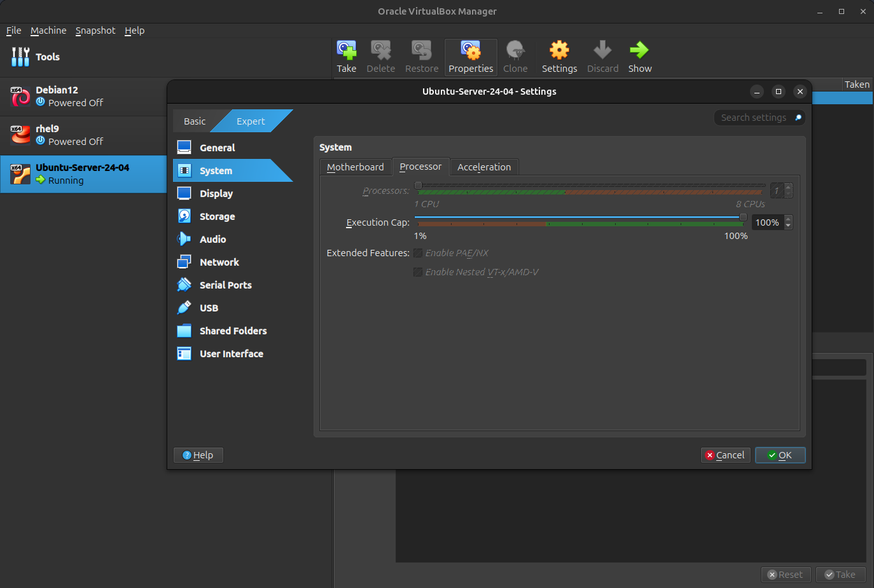Maximize the Settings dialog window

779,92
